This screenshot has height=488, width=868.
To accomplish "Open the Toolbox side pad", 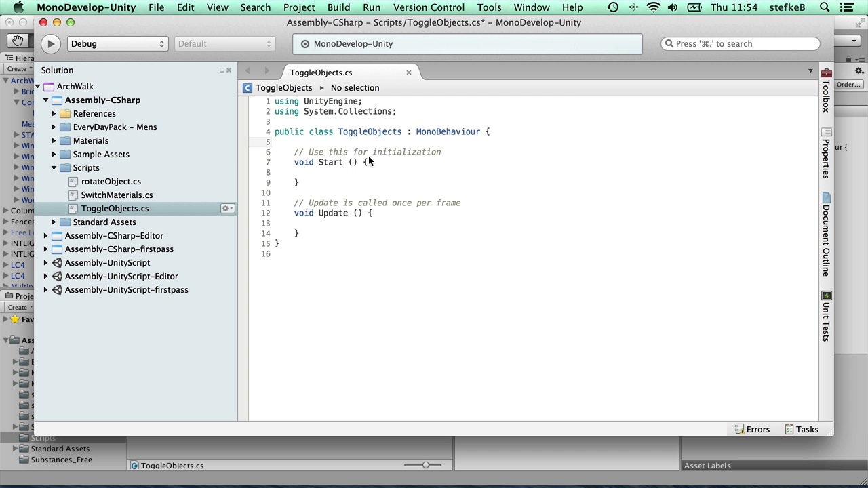I will click(x=826, y=90).
